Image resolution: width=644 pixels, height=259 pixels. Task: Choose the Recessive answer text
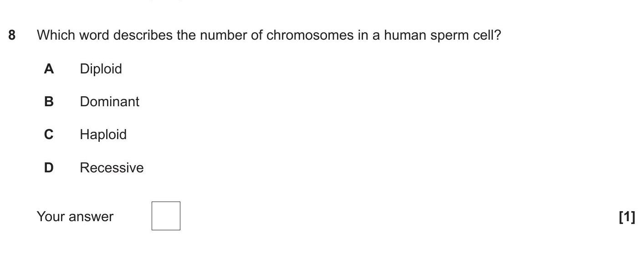pos(112,168)
